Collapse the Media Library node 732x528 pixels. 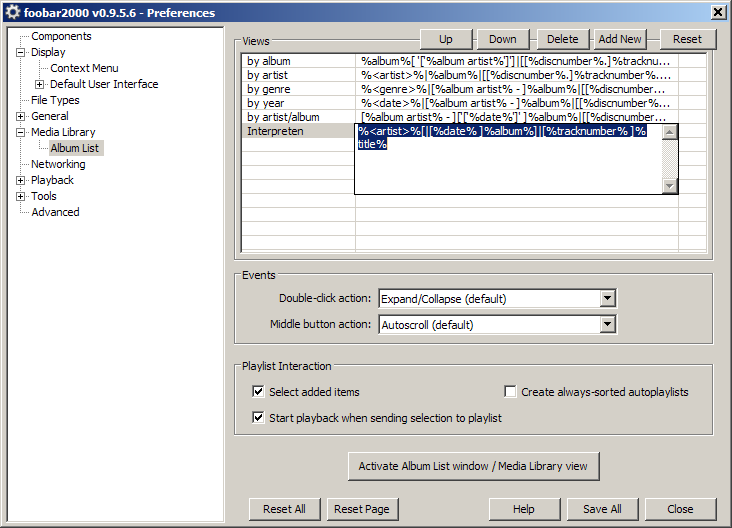click(21, 133)
